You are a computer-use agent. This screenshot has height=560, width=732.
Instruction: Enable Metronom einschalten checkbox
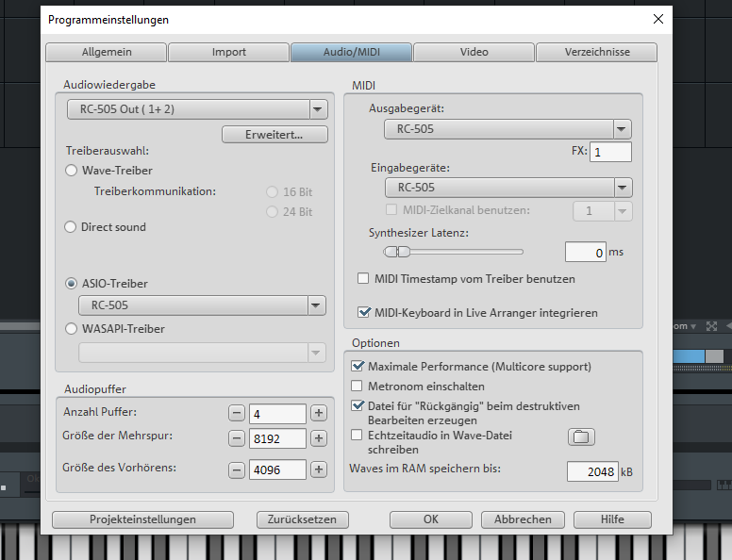[357, 386]
